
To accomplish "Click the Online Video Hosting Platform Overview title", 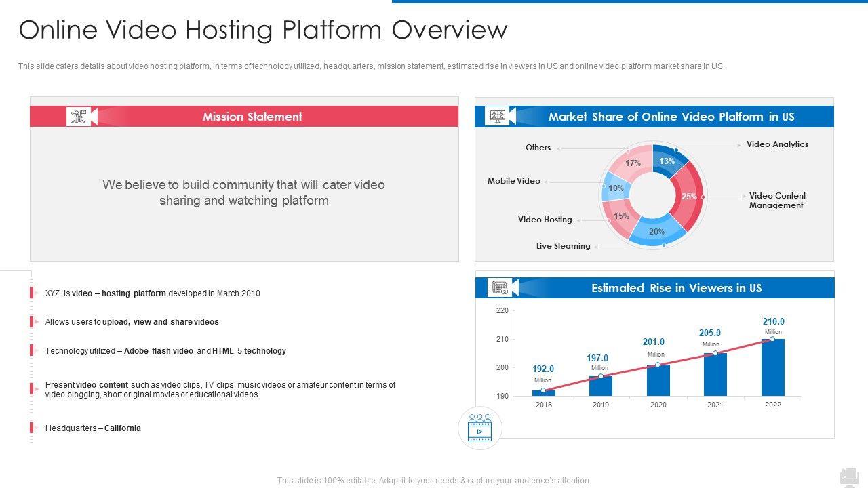I will pos(263,30).
